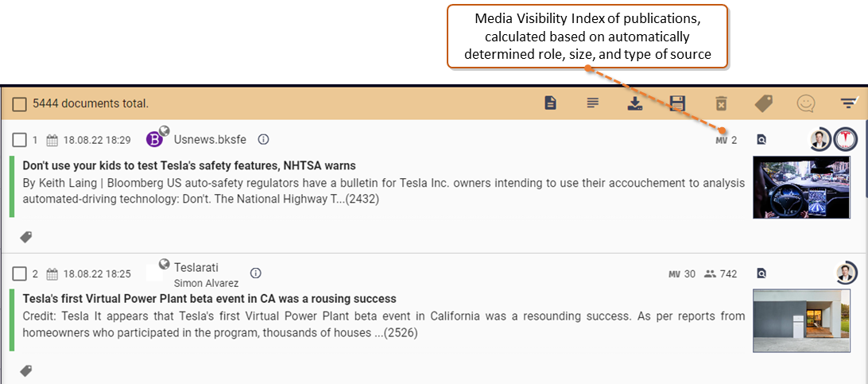Viewport: 868px width, 384px height.
Task: Click the save floppy disk icon
Action: pyautogui.click(x=677, y=103)
